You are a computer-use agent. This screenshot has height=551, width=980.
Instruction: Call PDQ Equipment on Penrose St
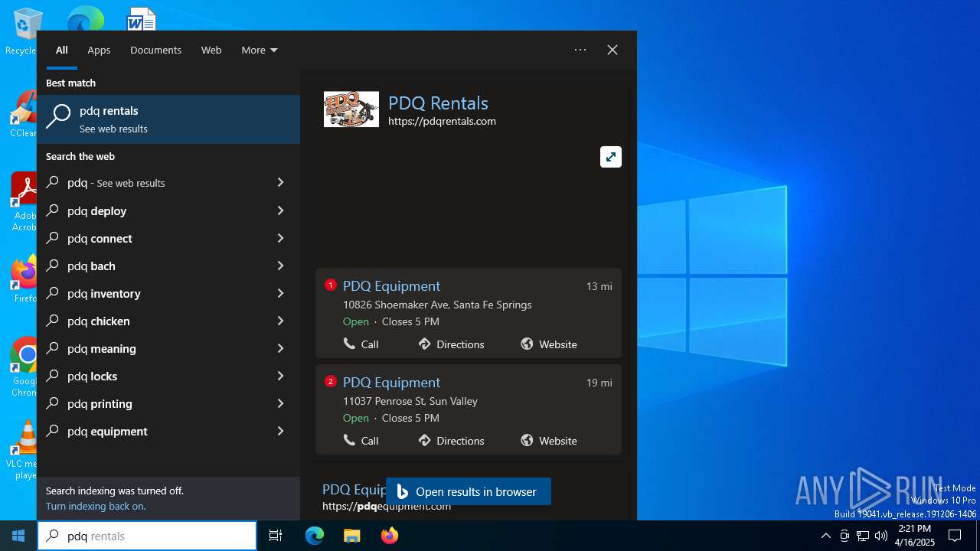click(361, 441)
